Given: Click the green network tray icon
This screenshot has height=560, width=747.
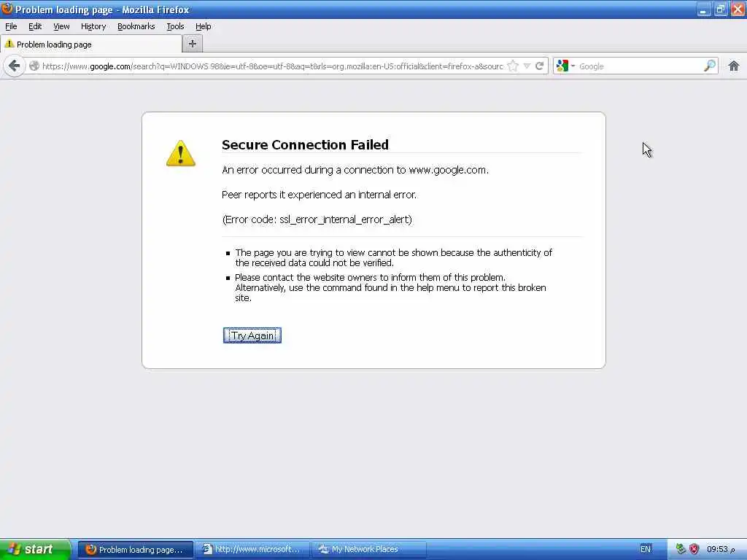Looking at the screenshot, I should 681,549.
